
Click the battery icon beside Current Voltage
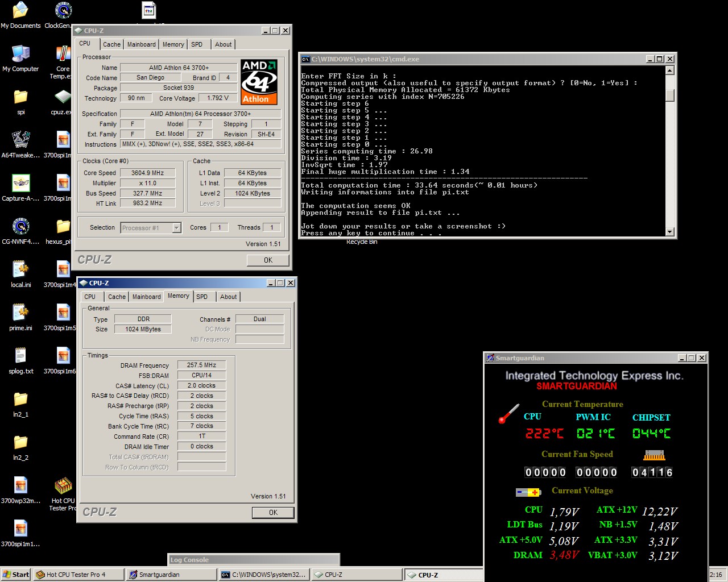tap(528, 492)
